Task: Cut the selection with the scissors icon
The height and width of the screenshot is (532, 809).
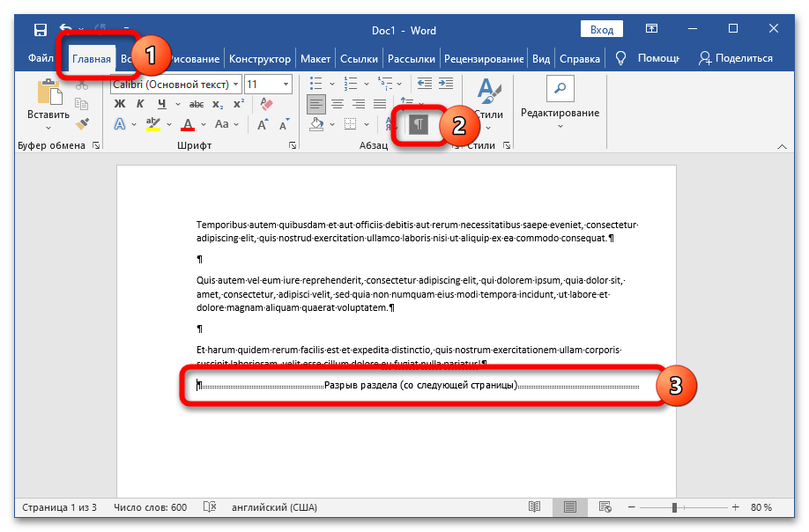Action: (x=82, y=85)
